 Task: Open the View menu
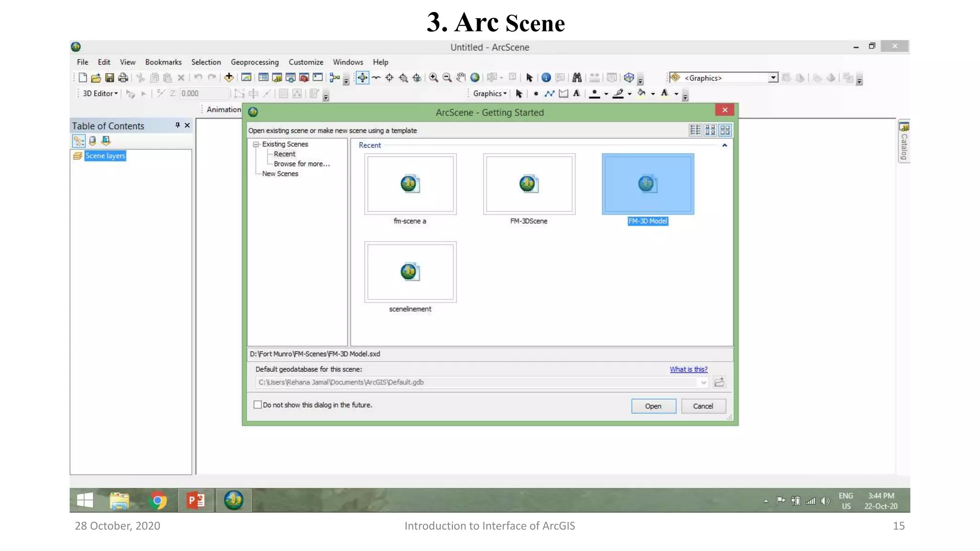[x=127, y=62]
